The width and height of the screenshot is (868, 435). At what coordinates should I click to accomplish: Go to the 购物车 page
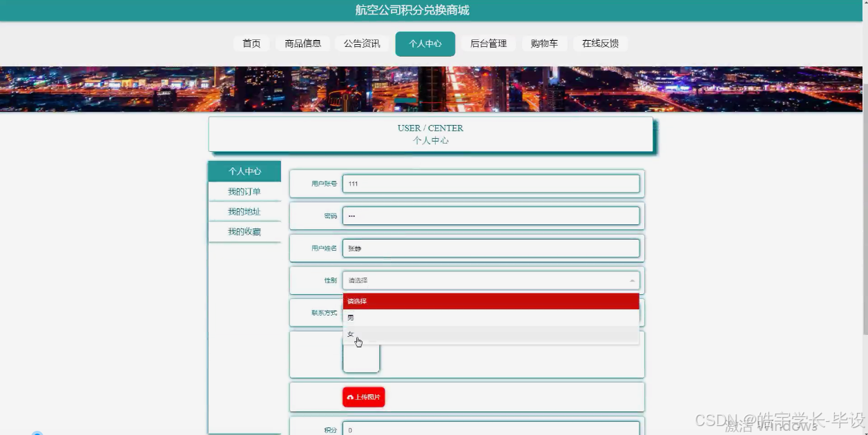[x=545, y=43]
